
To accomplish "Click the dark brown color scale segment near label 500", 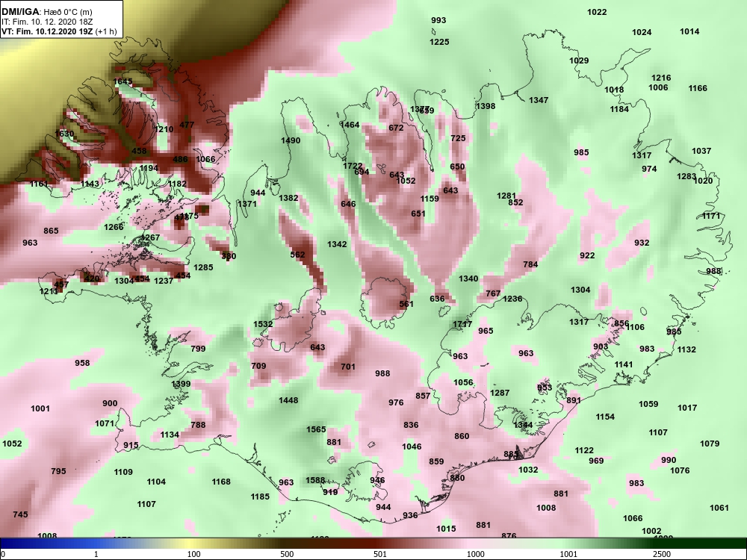I will click(286, 543).
